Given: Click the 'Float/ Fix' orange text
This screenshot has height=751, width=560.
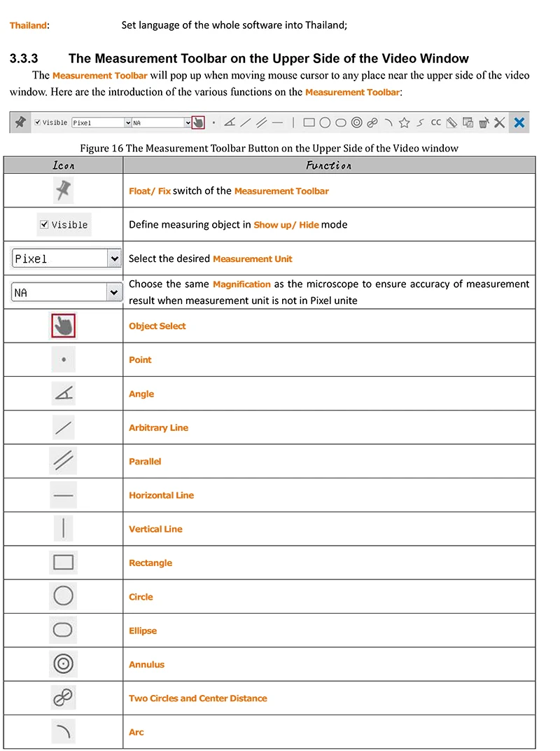Looking at the screenshot, I should click(x=150, y=191).
